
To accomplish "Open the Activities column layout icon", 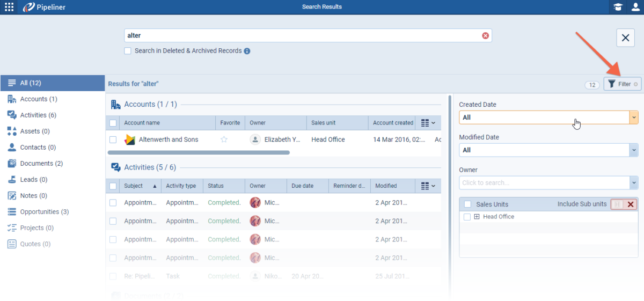I will coord(428,186).
